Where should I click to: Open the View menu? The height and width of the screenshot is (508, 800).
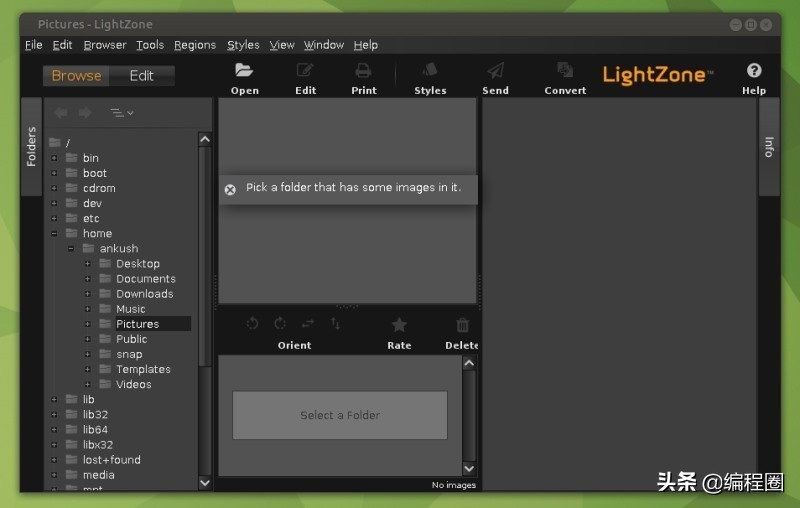[282, 45]
